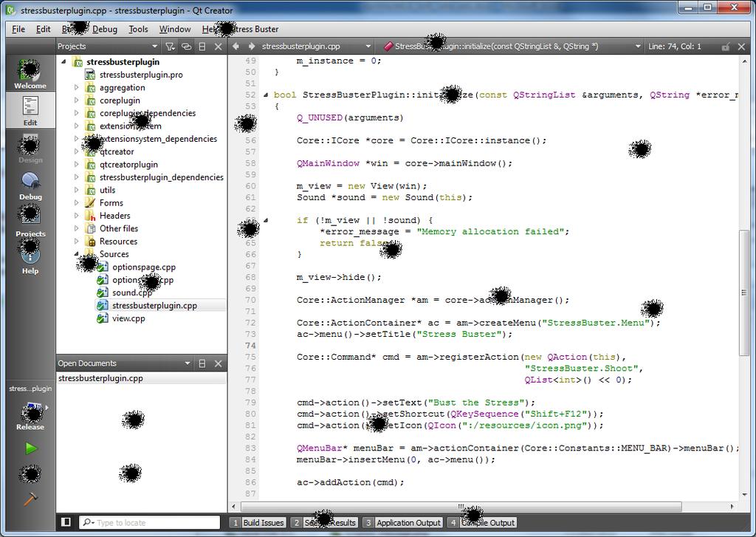The image size is (756, 537).
Task: Switch to Edit mode in the sidebar
Action: (30, 111)
